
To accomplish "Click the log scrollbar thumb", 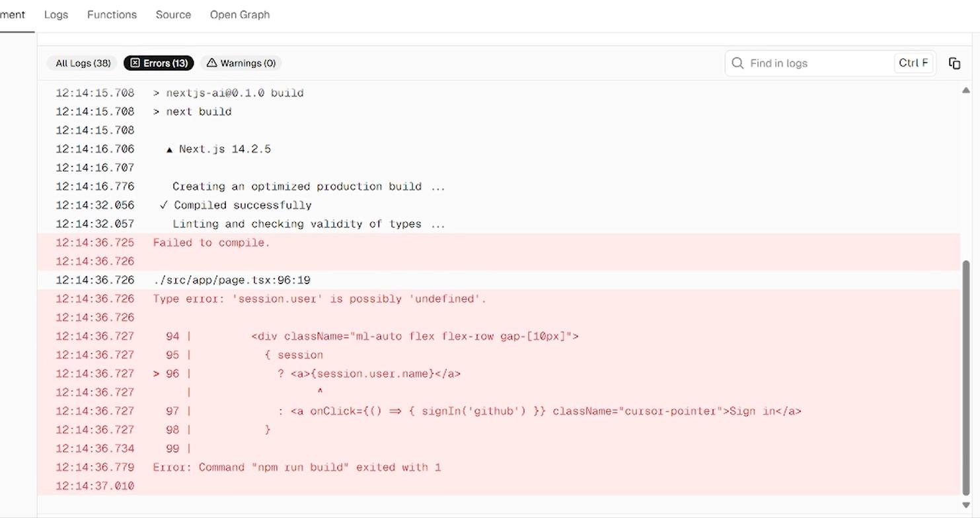I will (x=965, y=377).
